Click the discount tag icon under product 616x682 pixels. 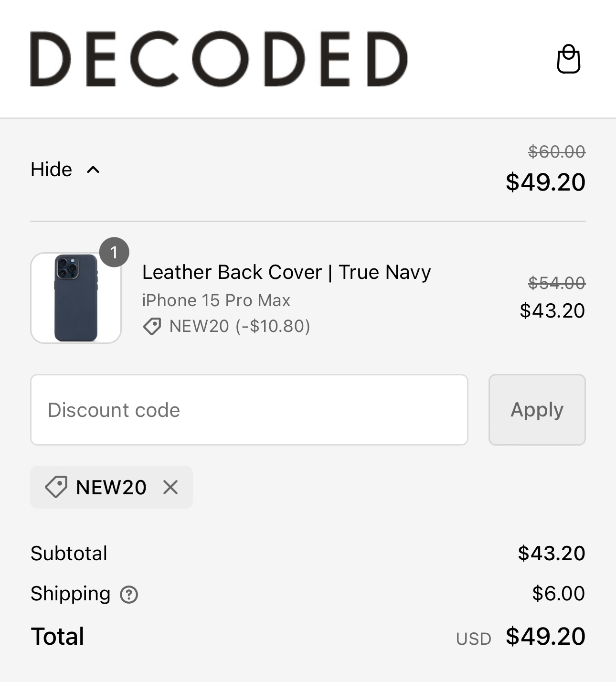click(152, 327)
